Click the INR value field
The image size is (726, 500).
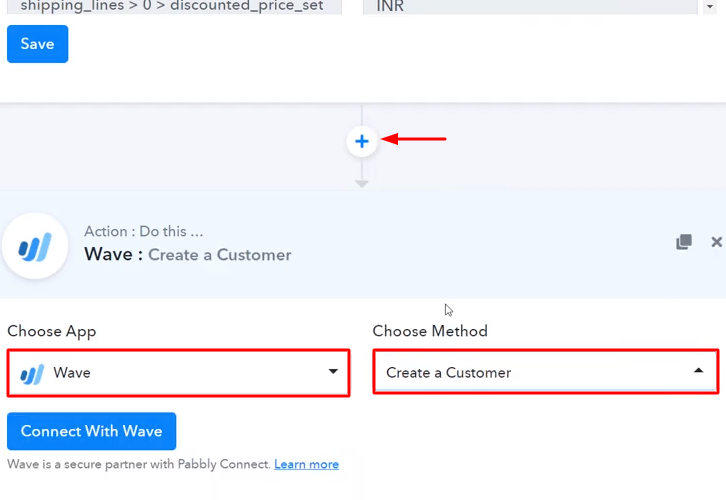[531, 6]
